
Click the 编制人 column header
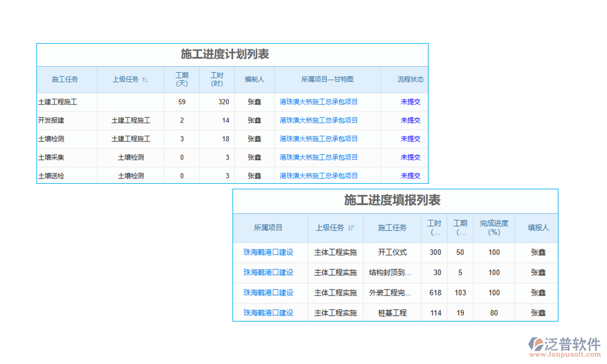tap(254, 79)
